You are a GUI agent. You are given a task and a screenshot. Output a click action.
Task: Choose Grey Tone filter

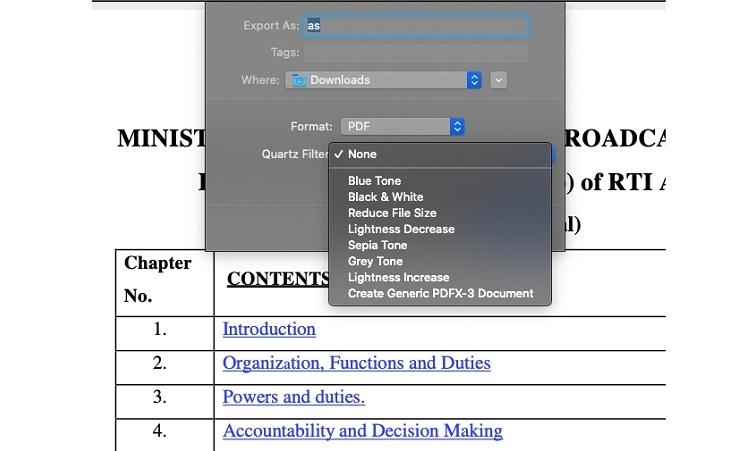point(440,262)
